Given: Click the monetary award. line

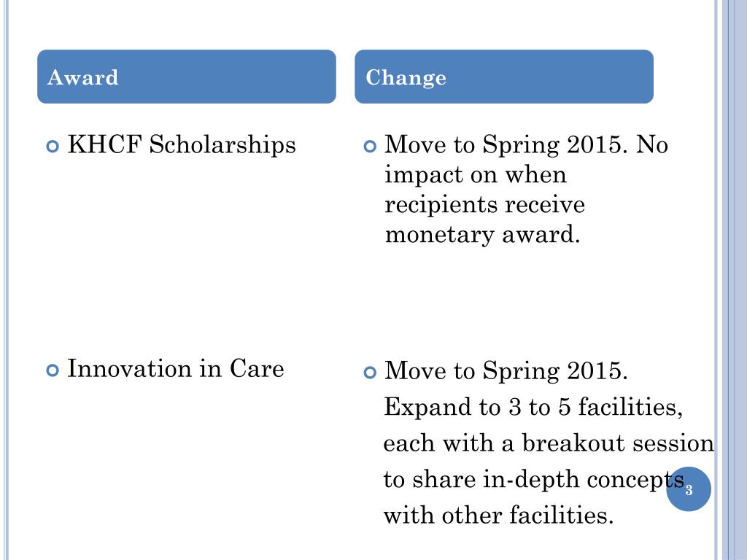Looking at the screenshot, I should (x=482, y=235).
